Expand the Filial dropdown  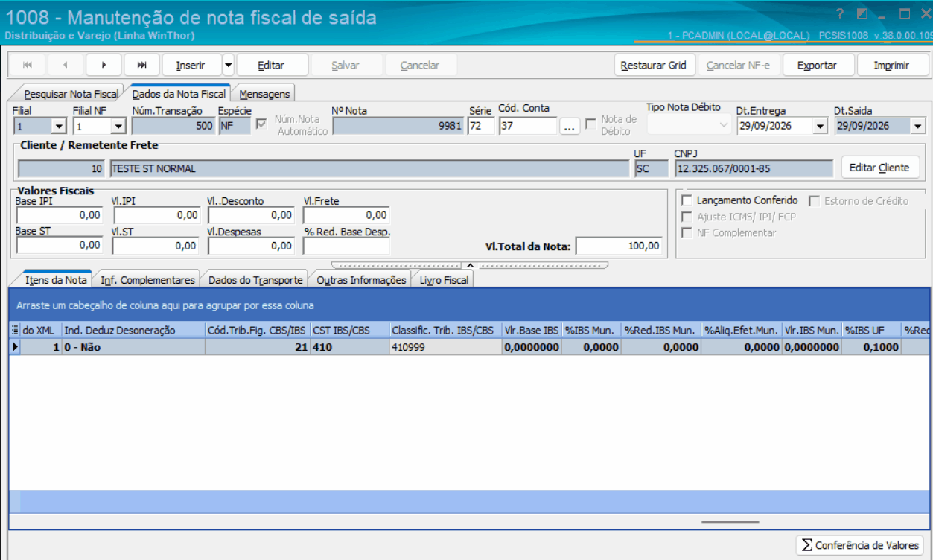click(59, 127)
